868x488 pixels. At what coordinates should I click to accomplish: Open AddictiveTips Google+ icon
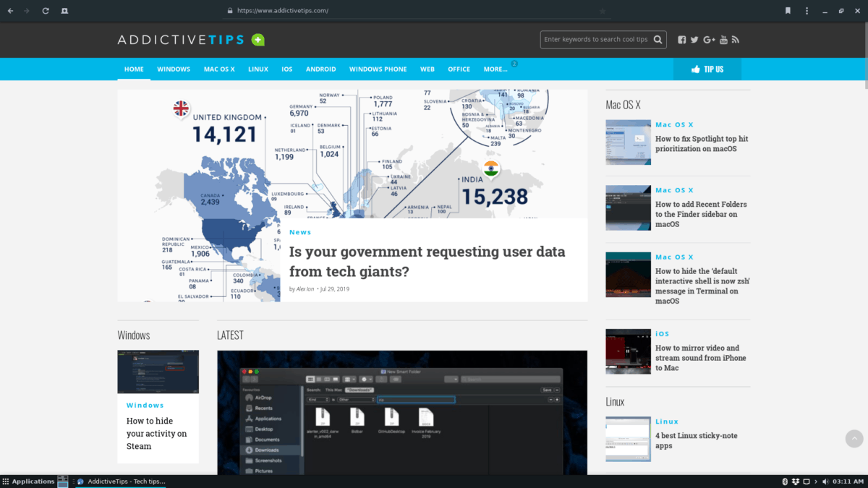click(709, 40)
